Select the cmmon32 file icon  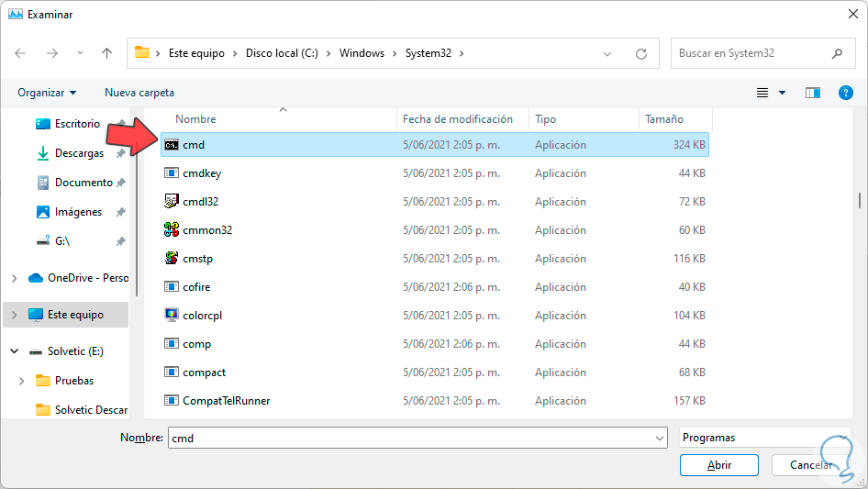[171, 230]
